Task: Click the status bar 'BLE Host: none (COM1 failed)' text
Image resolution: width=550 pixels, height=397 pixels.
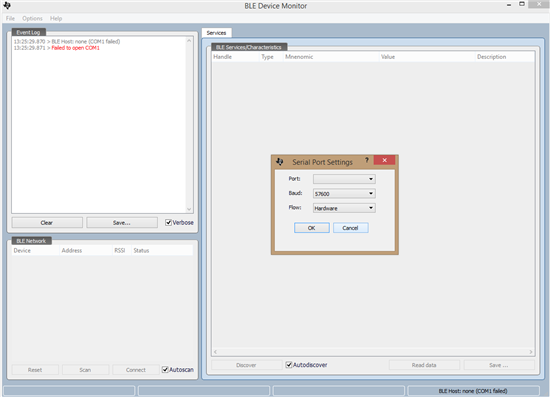Action: point(473,391)
